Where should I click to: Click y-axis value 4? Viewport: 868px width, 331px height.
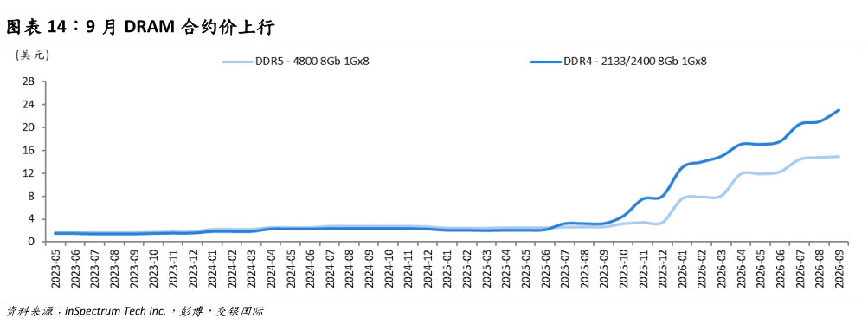[32, 219]
